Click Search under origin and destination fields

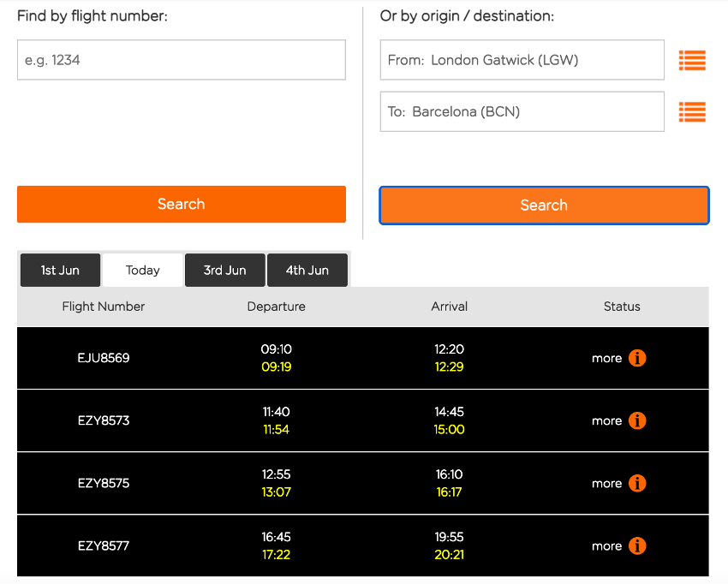pyautogui.click(x=544, y=205)
